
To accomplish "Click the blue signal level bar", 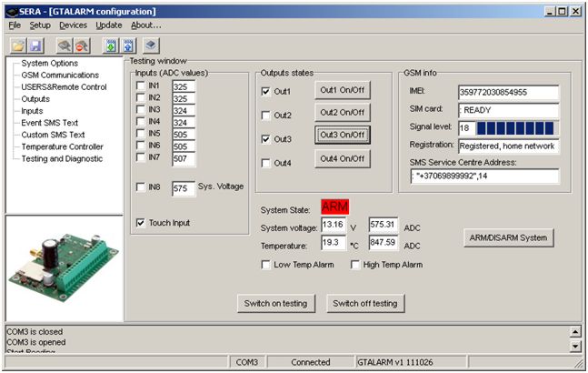I will click(x=517, y=128).
